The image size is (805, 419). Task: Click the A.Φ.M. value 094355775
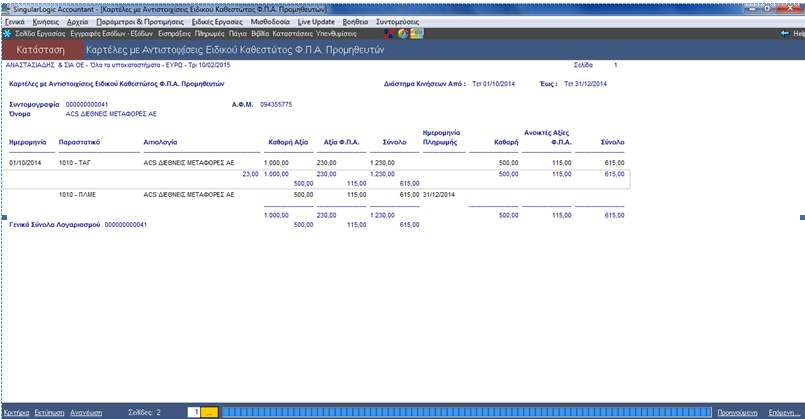pyautogui.click(x=276, y=104)
